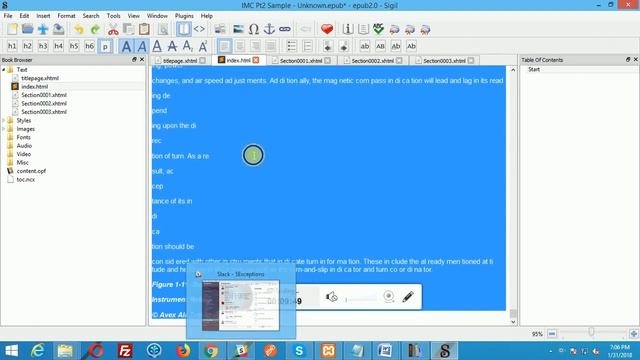Toggle strikethrough formatting

click(x=172, y=46)
